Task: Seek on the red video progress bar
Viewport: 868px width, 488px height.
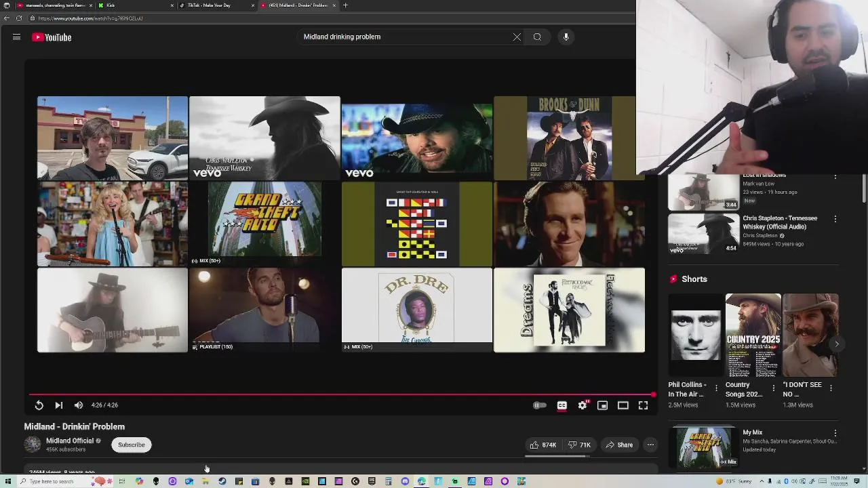Action: click(341, 394)
